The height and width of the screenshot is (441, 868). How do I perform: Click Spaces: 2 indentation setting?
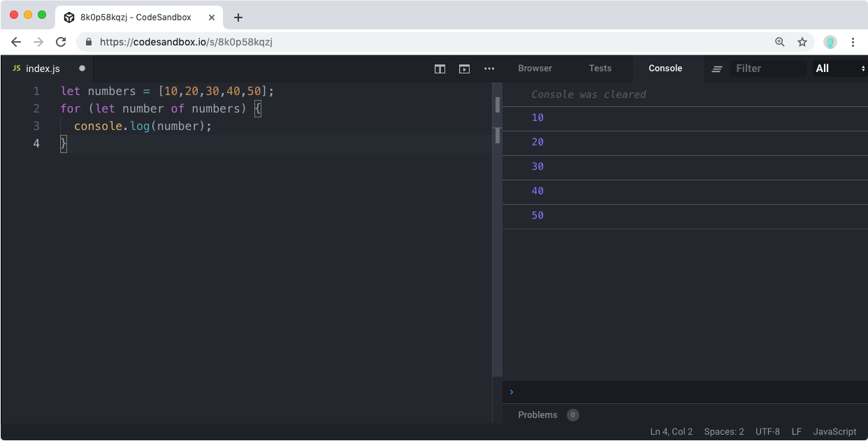click(x=724, y=432)
